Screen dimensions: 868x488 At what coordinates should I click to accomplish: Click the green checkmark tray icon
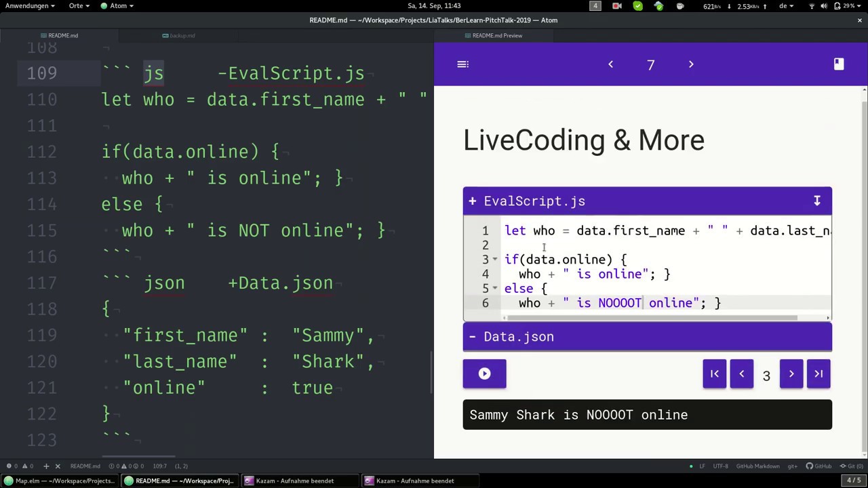638,5
